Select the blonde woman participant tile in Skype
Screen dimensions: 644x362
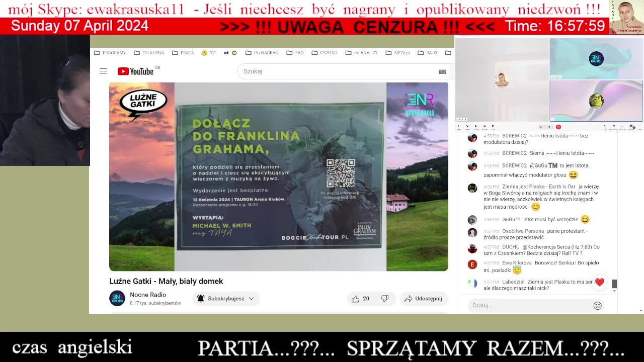[x=502, y=80]
